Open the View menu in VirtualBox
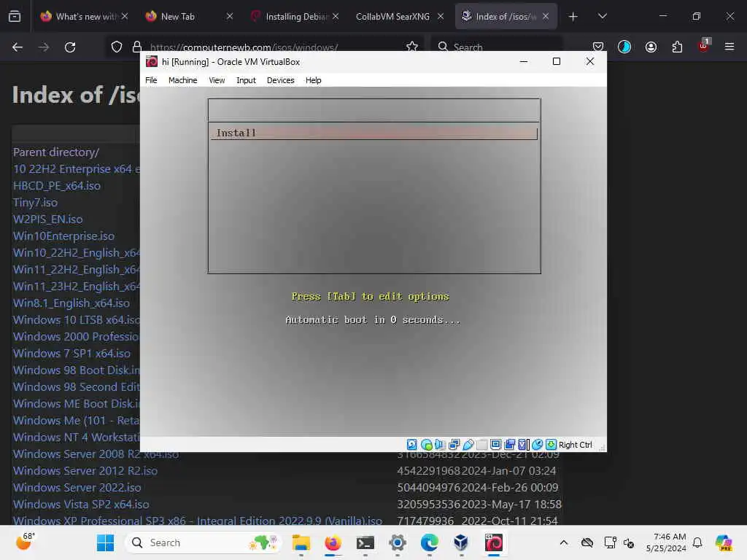Screen dimensions: 747x560 [217, 80]
